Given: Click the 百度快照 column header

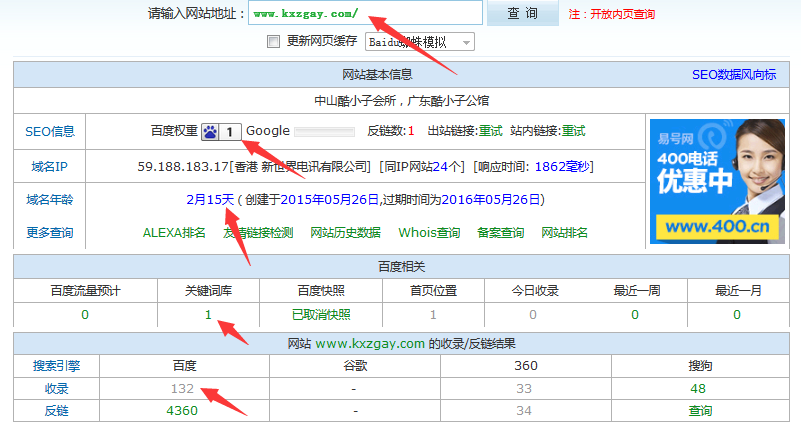Looking at the screenshot, I should (x=321, y=291).
